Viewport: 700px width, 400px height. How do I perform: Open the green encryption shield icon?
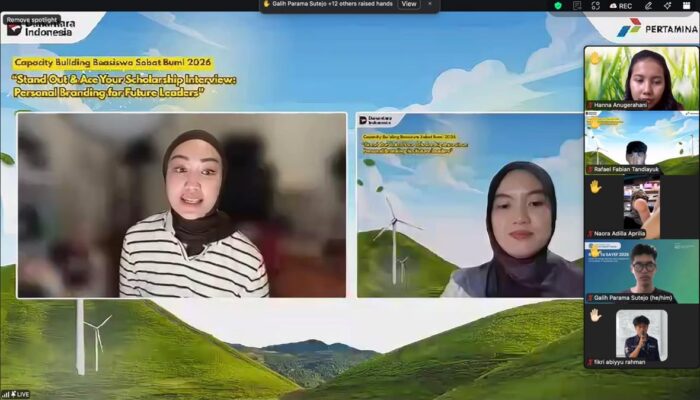tap(558, 5)
